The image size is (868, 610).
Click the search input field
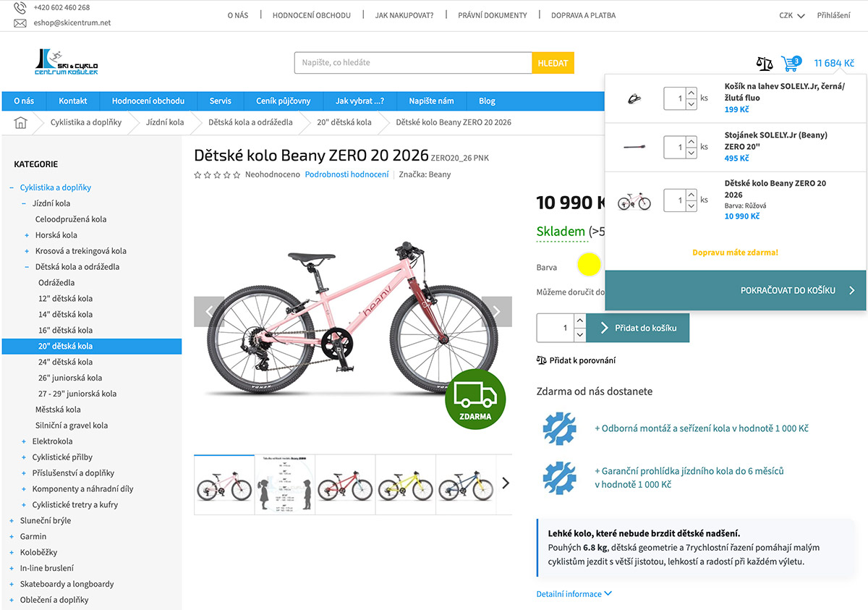413,63
